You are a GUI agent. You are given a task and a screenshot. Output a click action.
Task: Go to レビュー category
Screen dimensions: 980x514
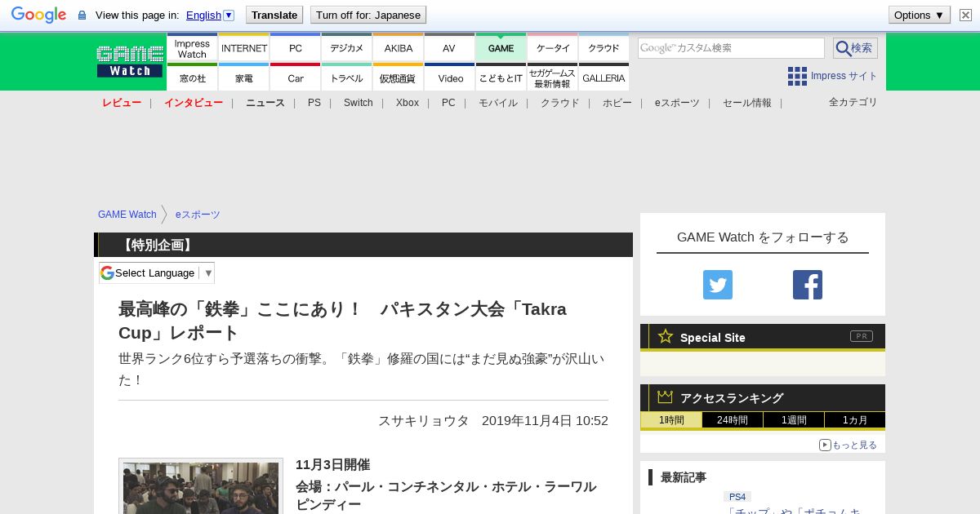click(122, 103)
